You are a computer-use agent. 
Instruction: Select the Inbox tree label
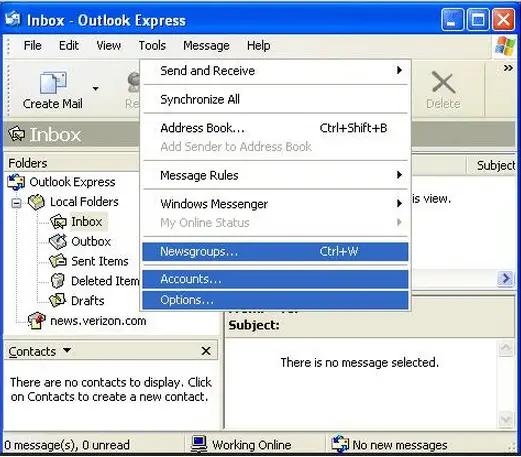point(87,222)
